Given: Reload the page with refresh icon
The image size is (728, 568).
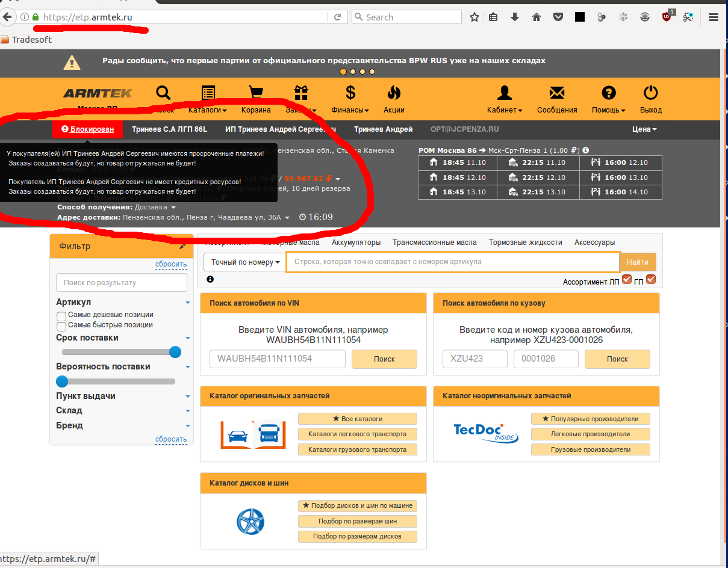Looking at the screenshot, I should coord(338,17).
